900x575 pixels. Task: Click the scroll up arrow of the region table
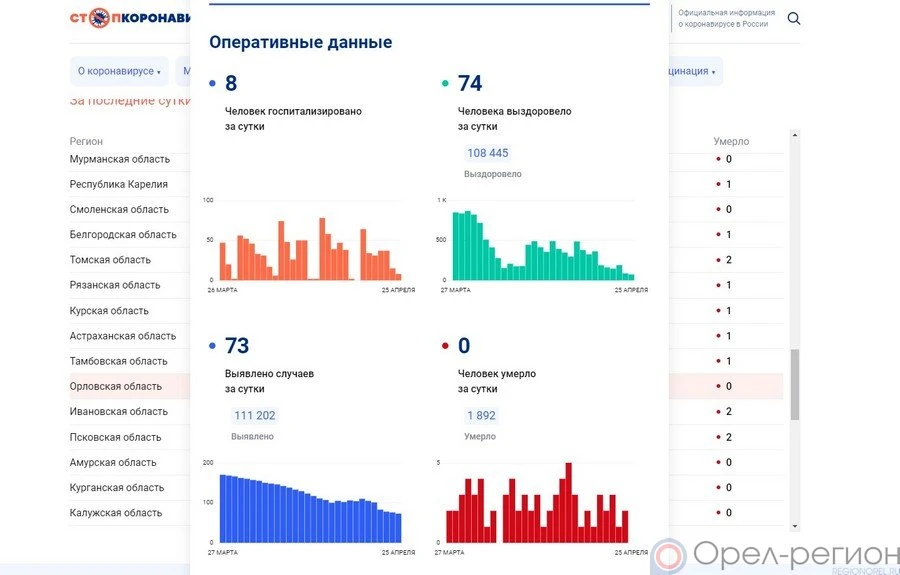coord(795,134)
